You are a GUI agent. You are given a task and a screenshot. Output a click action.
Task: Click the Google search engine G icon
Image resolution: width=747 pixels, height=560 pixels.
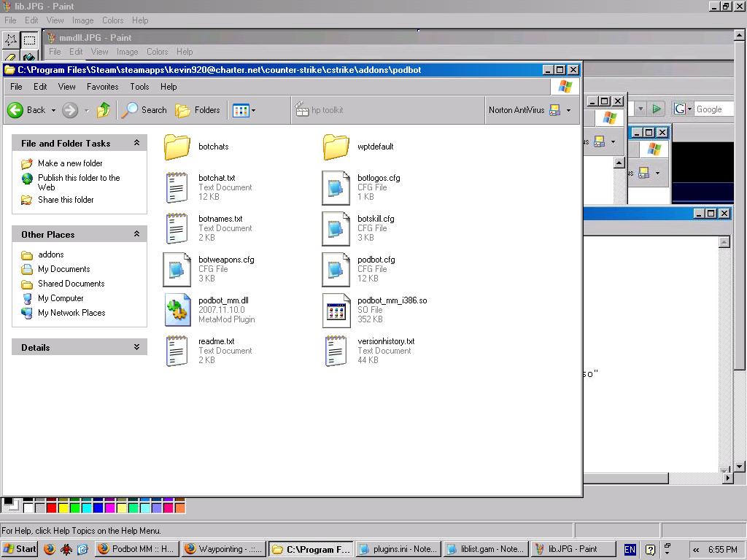679,109
